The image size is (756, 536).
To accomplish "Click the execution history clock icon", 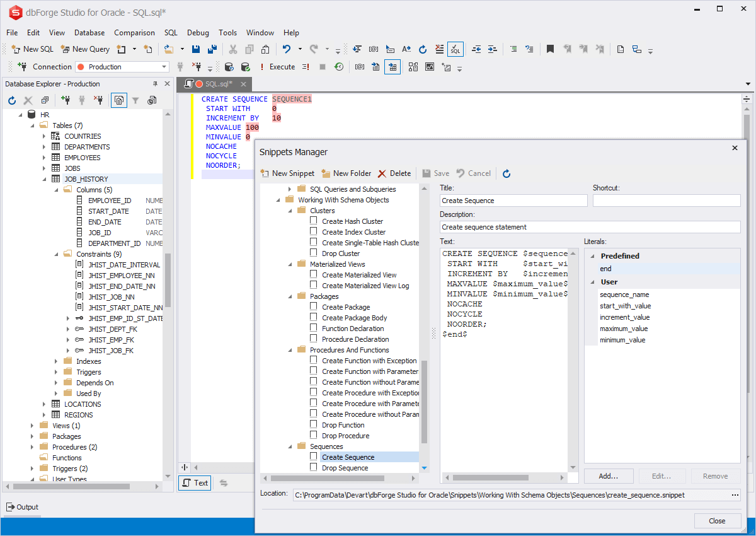I will coord(339,67).
